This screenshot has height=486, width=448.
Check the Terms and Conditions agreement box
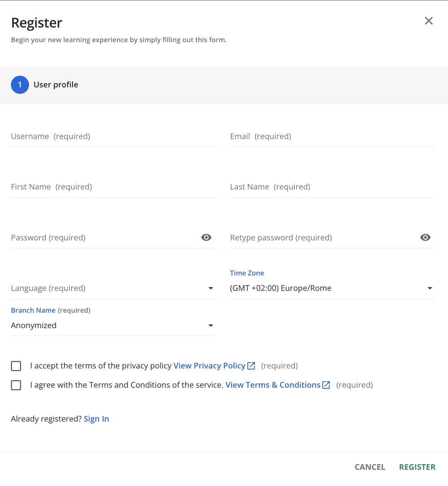point(16,385)
